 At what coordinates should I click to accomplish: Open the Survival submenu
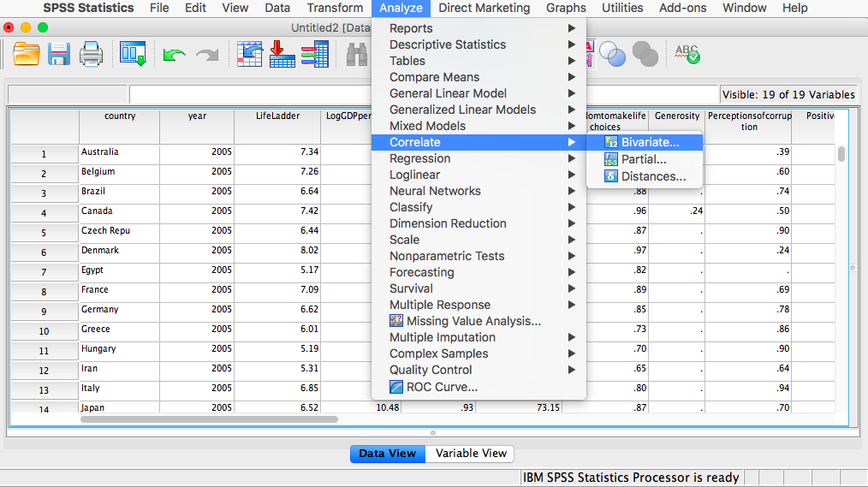coord(479,288)
